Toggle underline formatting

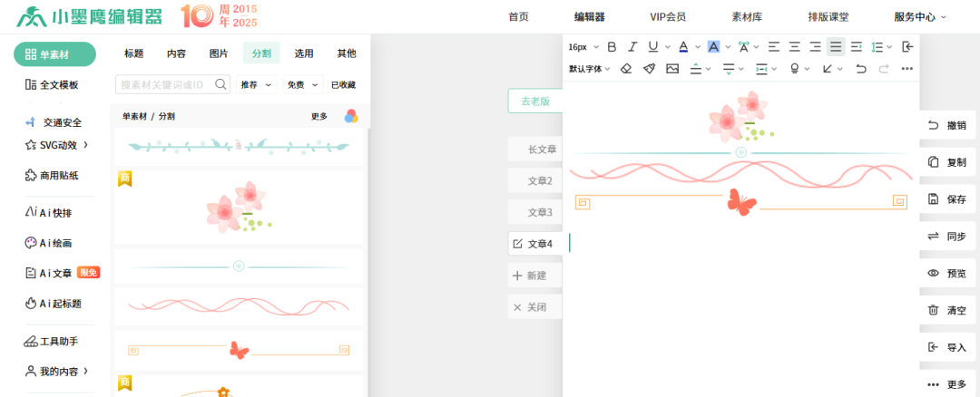click(x=653, y=46)
